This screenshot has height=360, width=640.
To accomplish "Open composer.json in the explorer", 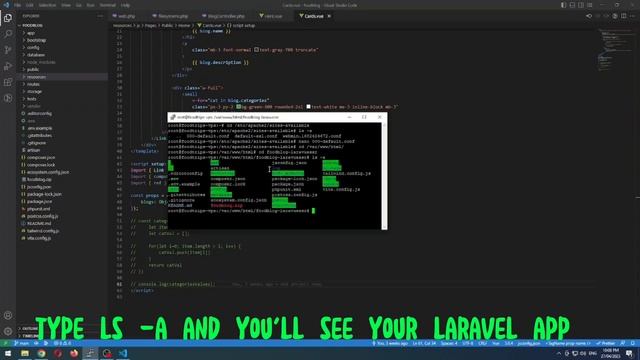I will [41, 157].
